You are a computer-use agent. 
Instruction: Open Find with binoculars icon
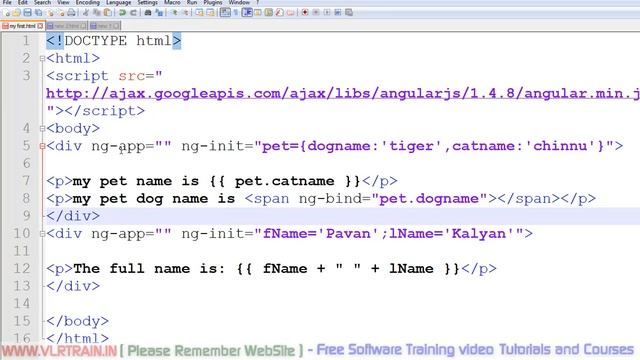(148, 13)
